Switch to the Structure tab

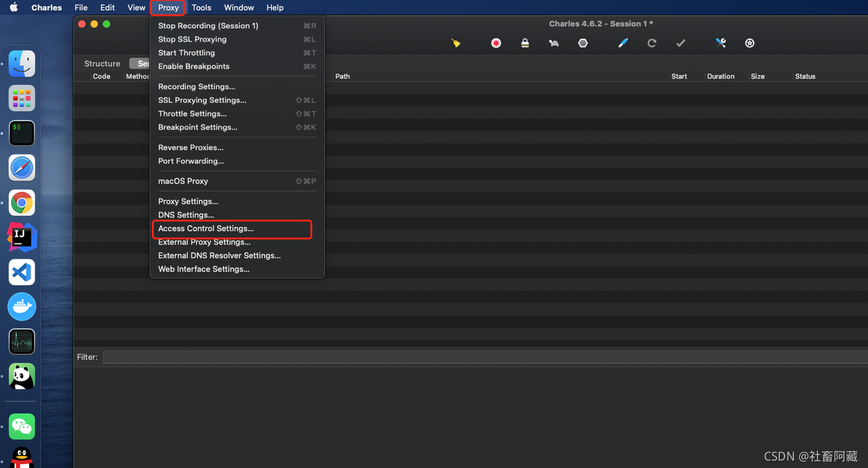point(102,63)
